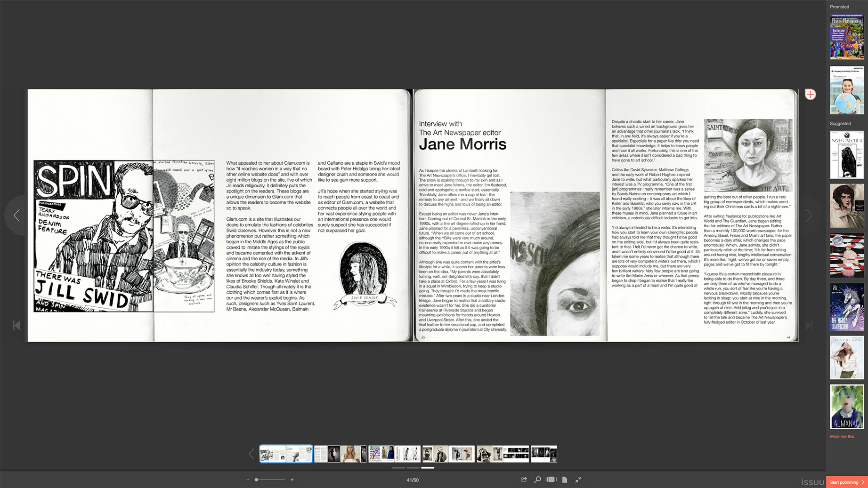Exit fullscreen mode
The image size is (868, 488).
click(x=578, y=480)
